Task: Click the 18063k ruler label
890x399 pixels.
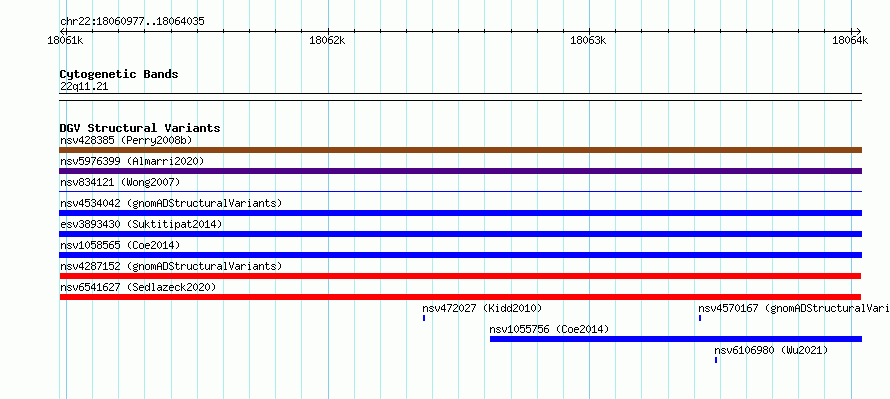Action: point(589,40)
